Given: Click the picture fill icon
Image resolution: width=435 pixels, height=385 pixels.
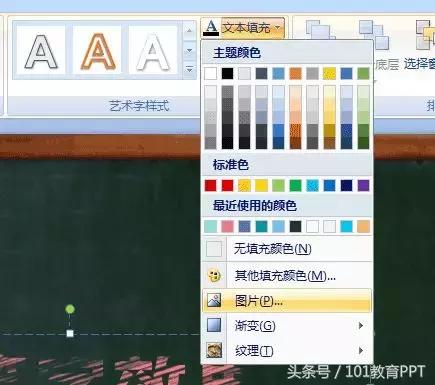Looking at the screenshot, I should point(214,300).
